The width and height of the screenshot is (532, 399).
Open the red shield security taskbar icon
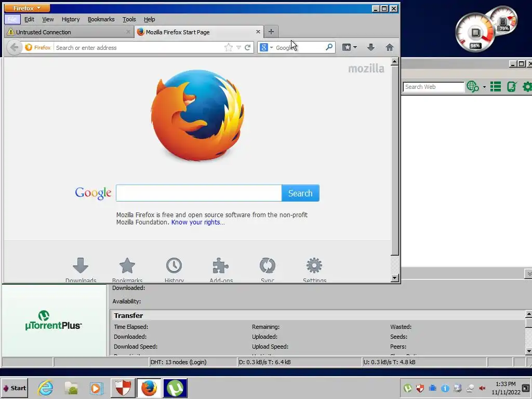click(x=123, y=388)
